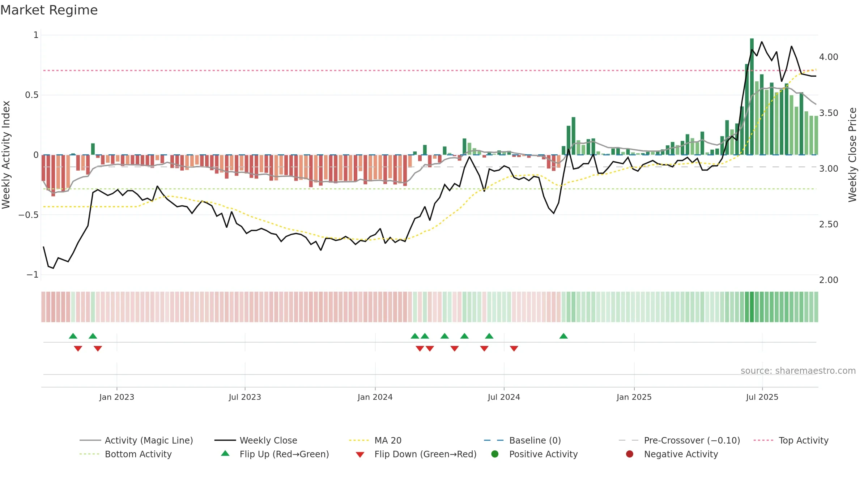The image size is (868, 488).
Task: Click the Jul 2023 axis label
Action: click(245, 397)
